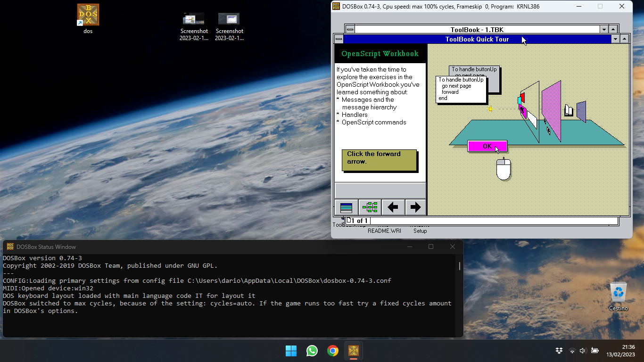Maximize the ToolBook - 1.TBK window arrow
Viewport: 644px width, 362px height.
tap(613, 29)
